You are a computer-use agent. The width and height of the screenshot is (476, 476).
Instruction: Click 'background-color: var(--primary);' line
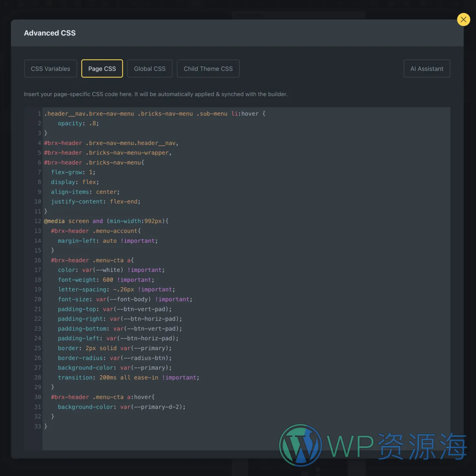(115, 368)
